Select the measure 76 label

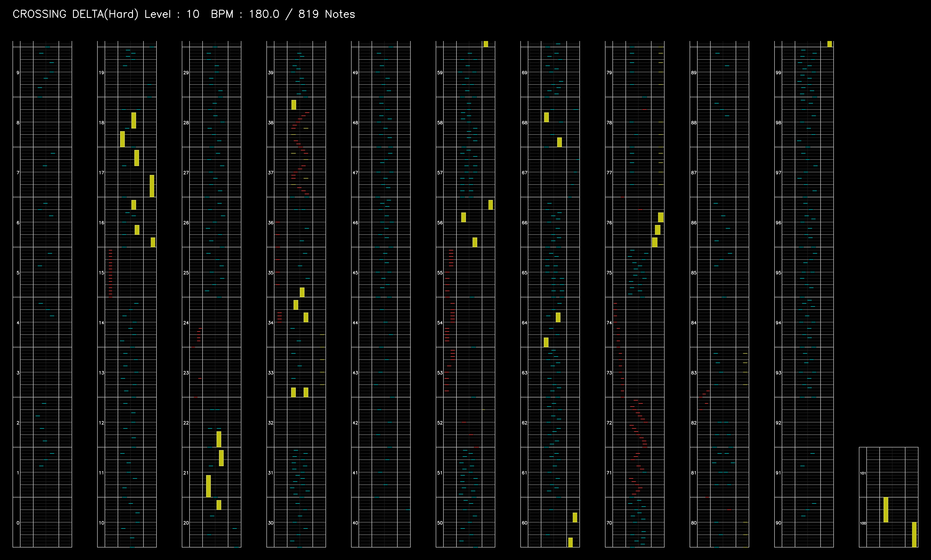[x=609, y=223]
